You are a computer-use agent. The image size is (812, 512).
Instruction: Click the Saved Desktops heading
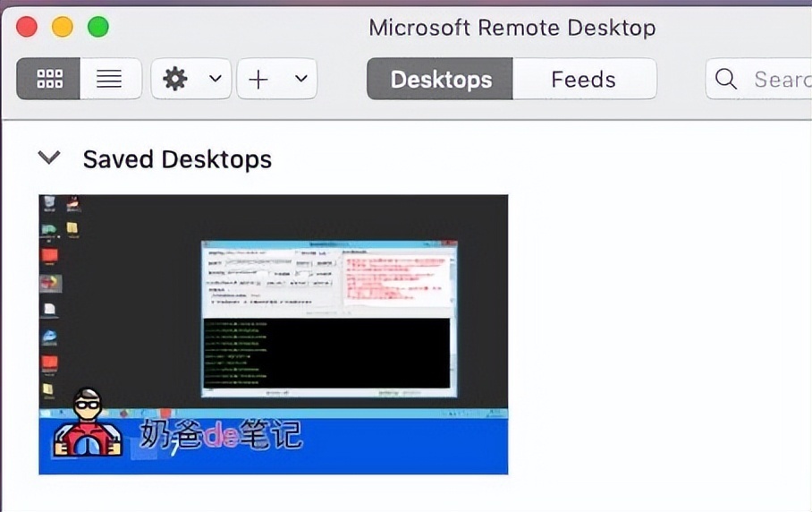click(x=177, y=159)
